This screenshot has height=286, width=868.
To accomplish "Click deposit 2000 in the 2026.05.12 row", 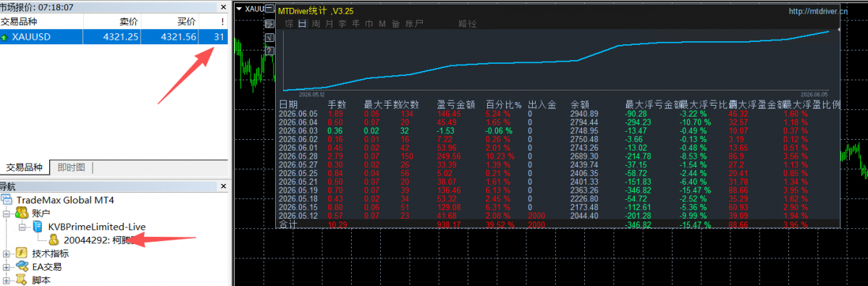I will click(537, 215).
